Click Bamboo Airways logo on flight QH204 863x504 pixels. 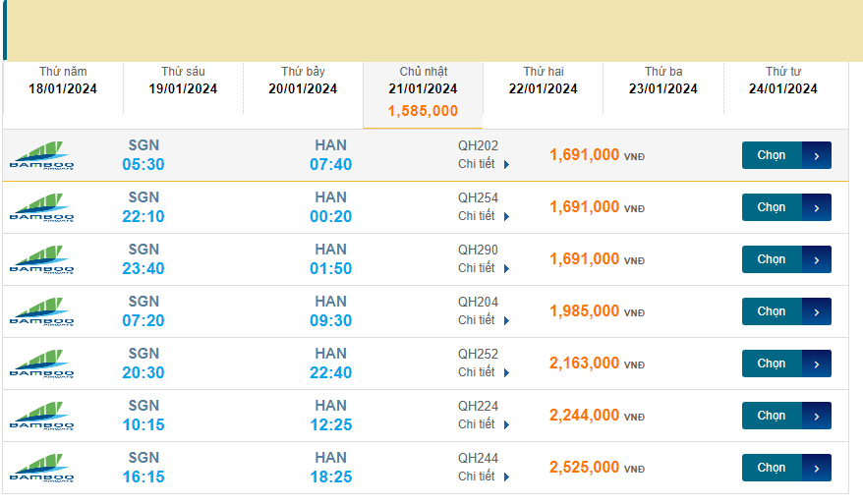(41, 311)
